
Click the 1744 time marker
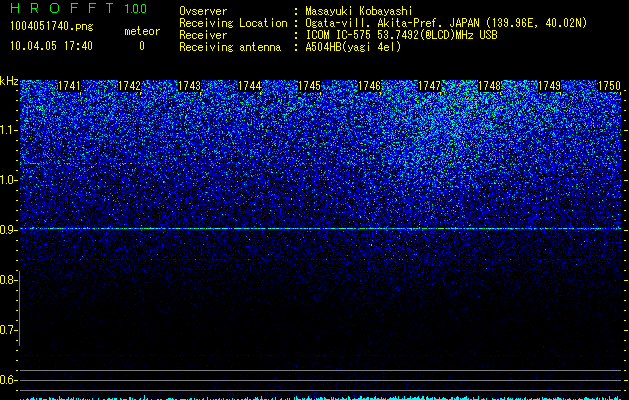[x=250, y=86]
